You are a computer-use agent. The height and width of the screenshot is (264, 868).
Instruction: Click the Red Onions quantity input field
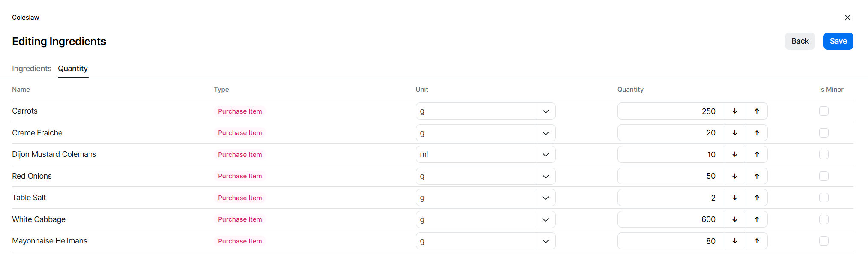(x=671, y=176)
